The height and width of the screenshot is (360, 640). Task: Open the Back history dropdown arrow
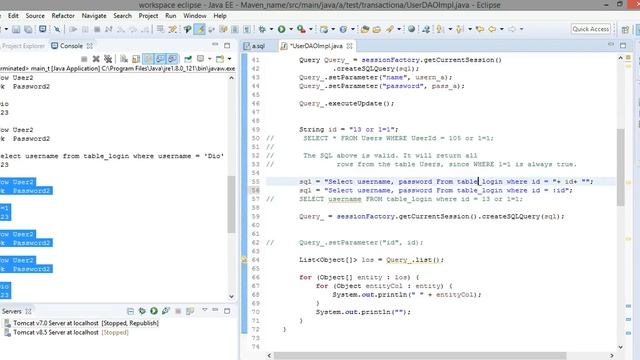(502, 29)
